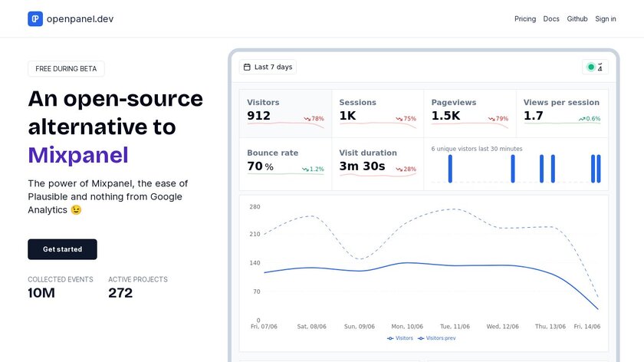Click the Sessions trend arrow icon

(399, 119)
